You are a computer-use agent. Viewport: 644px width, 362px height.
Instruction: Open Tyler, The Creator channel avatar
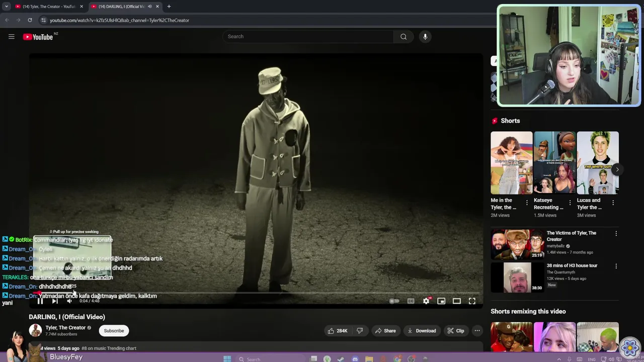coord(35,330)
